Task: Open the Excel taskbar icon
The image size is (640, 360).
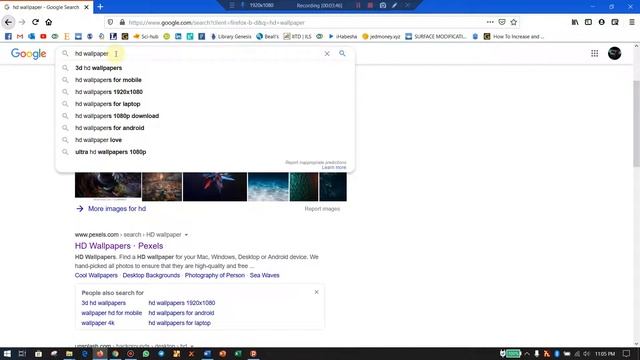Action: 238,353
